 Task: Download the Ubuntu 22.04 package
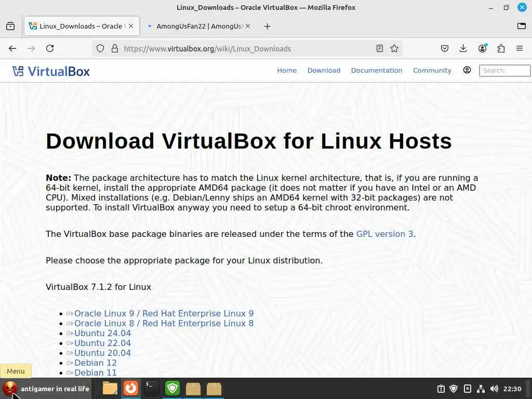102,343
